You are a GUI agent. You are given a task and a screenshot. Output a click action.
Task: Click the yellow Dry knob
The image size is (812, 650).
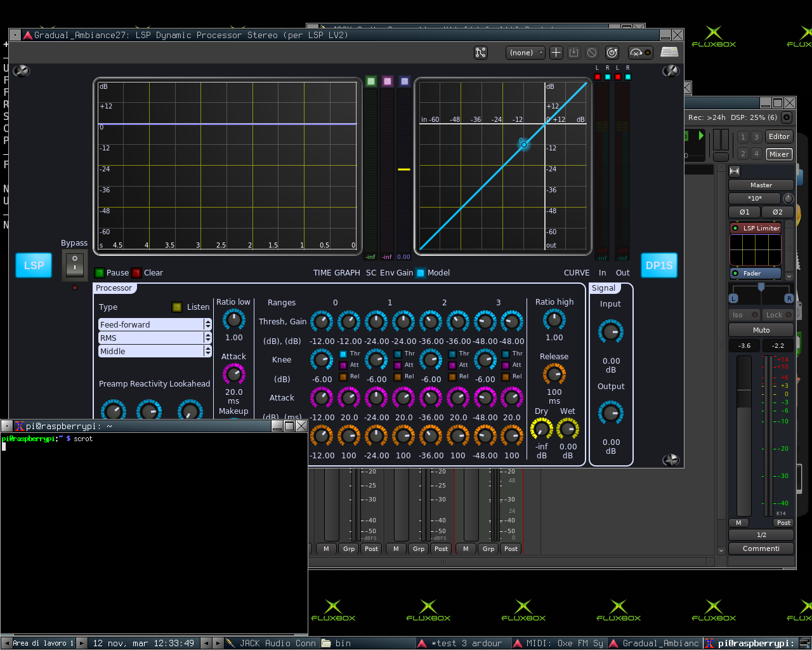pyautogui.click(x=541, y=429)
